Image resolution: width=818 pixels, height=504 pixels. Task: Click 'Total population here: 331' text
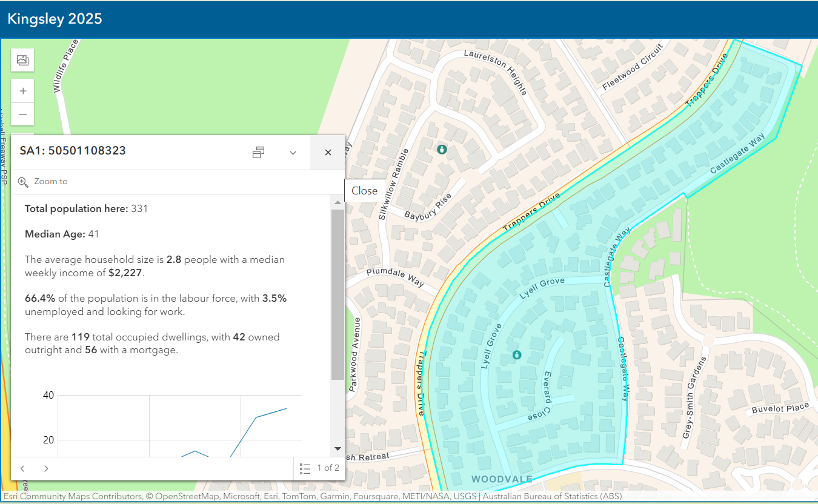pos(86,208)
